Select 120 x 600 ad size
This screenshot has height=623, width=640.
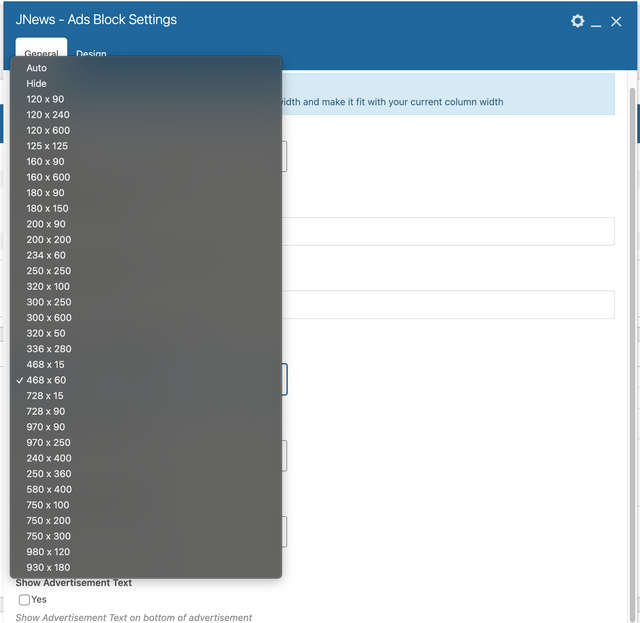click(x=146, y=130)
